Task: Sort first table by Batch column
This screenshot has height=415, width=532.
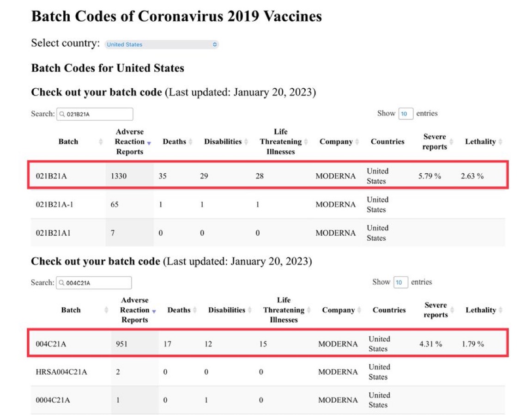Action: point(68,142)
